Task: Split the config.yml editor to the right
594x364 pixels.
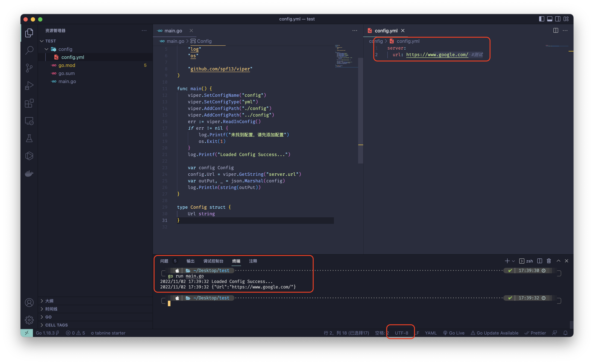Action: point(555,31)
